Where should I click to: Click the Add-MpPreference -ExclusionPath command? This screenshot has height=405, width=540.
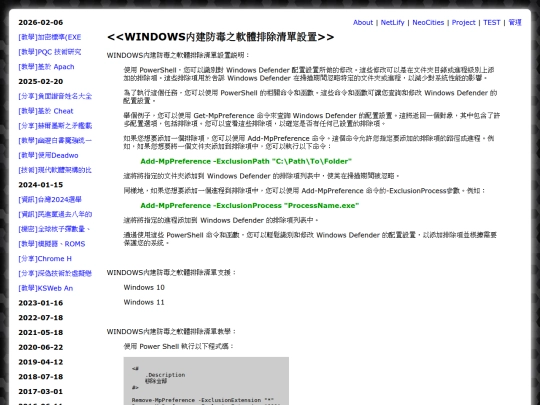[x=246, y=161]
